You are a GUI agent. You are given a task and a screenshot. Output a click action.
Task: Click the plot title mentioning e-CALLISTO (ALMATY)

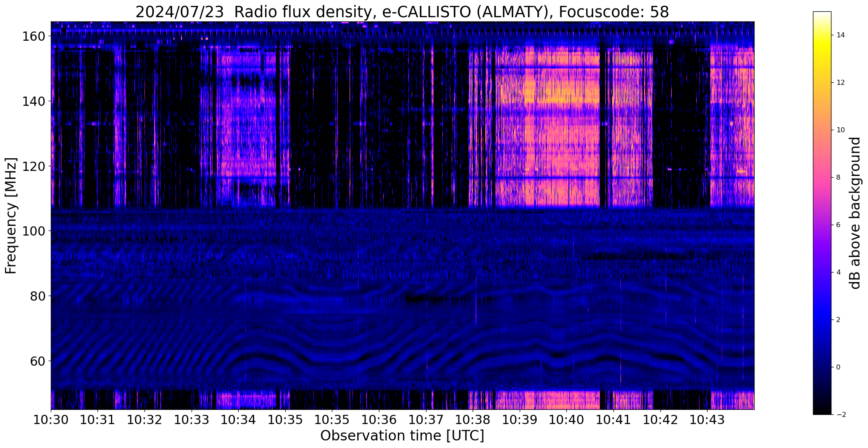pyautogui.click(x=402, y=12)
